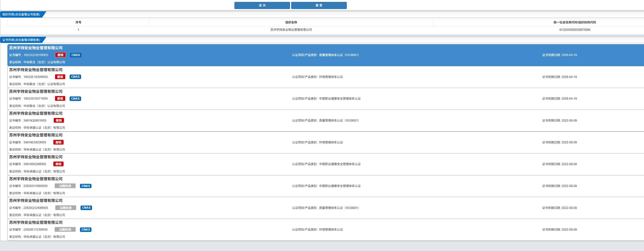Click the 查询 search button
The image size is (644, 251).
pos(262,5)
